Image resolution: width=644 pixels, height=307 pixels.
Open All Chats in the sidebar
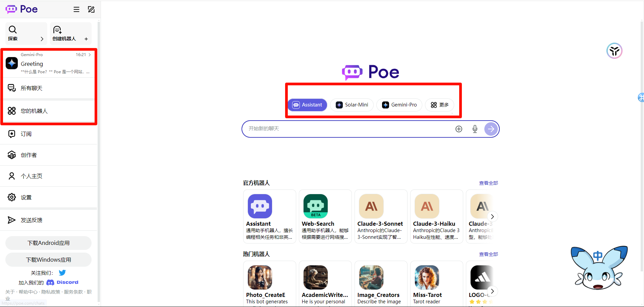(x=32, y=88)
